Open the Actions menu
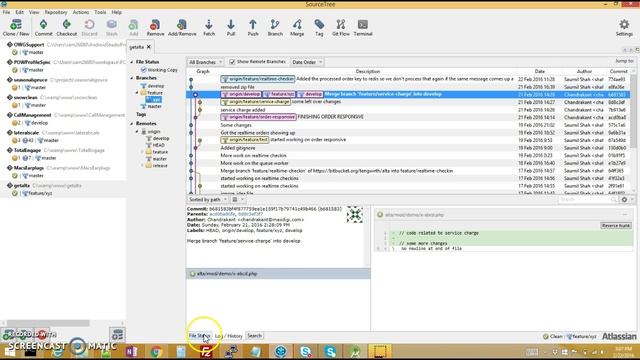640x360 pixels. click(x=81, y=12)
